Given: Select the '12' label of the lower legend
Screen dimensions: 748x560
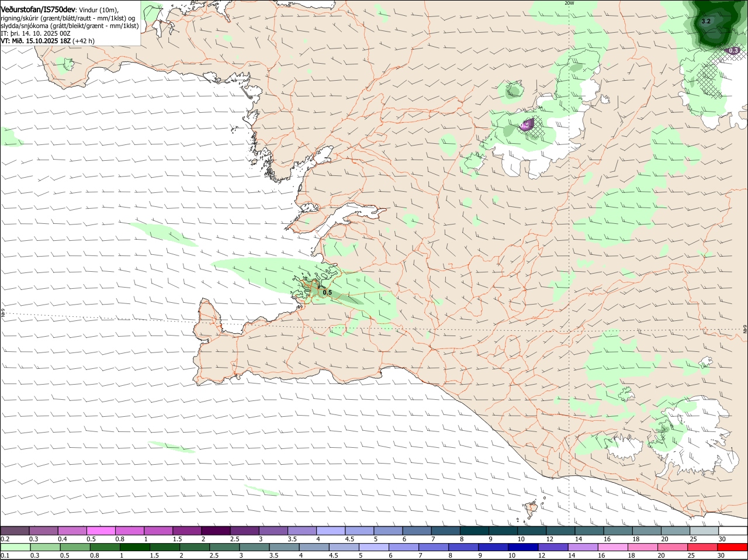Looking at the screenshot, I should click(x=542, y=555).
